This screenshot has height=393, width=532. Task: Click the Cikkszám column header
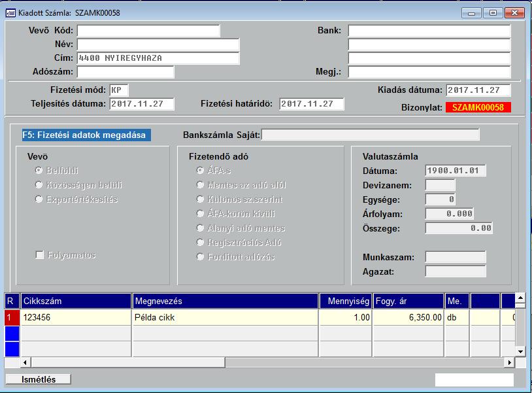pos(76,301)
